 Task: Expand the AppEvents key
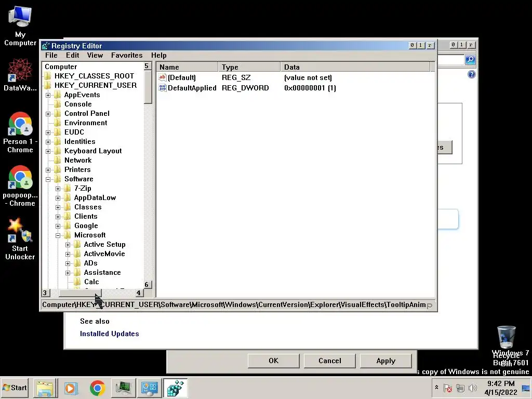(x=48, y=95)
